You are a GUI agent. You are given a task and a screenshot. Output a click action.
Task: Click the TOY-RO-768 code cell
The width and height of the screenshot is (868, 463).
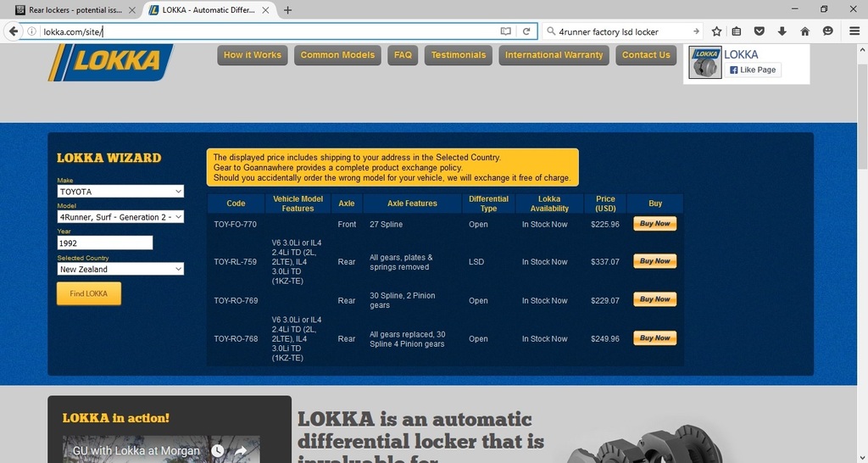236,339
